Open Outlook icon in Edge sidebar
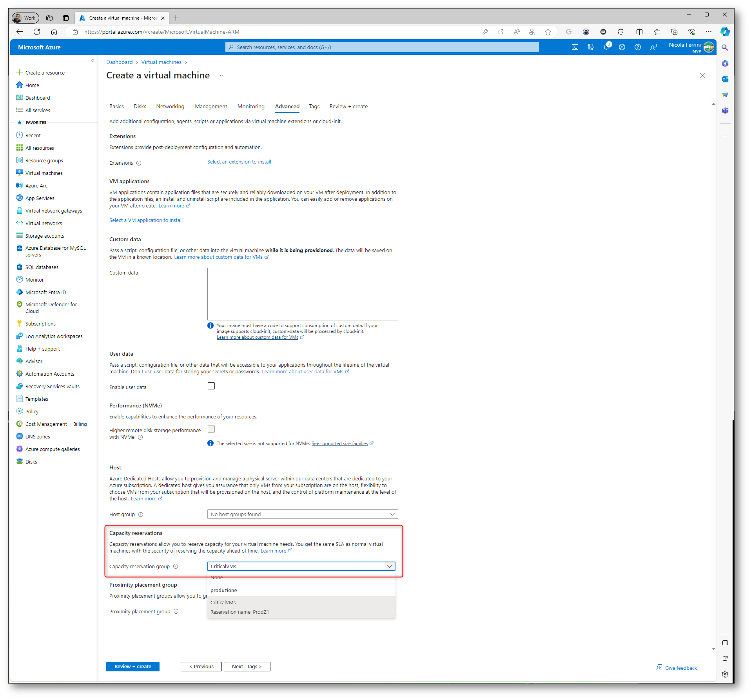751x700 pixels. coord(725,79)
